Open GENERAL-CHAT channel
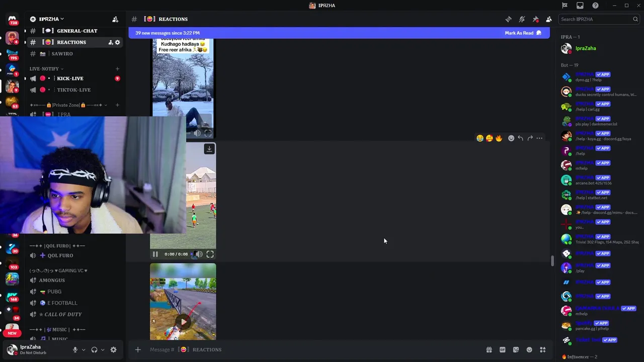 (74, 31)
